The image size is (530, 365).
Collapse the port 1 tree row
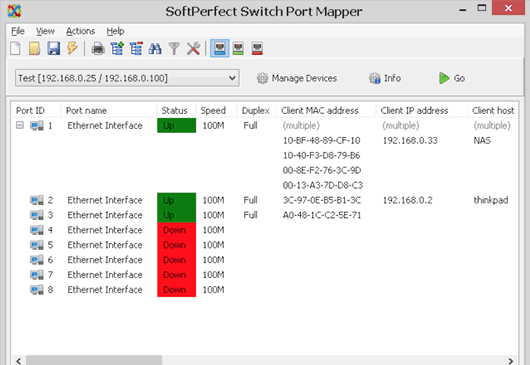[x=20, y=125]
